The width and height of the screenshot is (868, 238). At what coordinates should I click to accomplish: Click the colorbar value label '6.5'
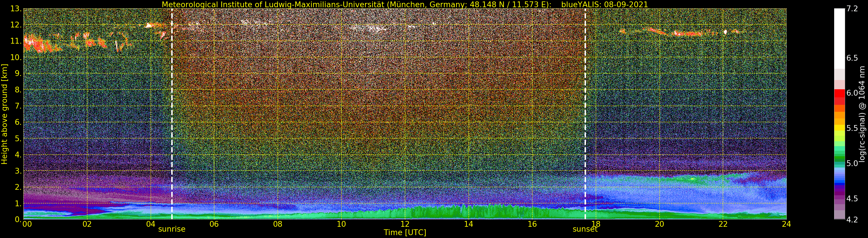(x=852, y=58)
